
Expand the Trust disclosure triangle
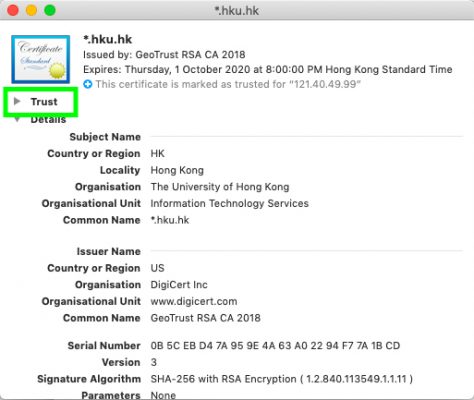(17, 101)
